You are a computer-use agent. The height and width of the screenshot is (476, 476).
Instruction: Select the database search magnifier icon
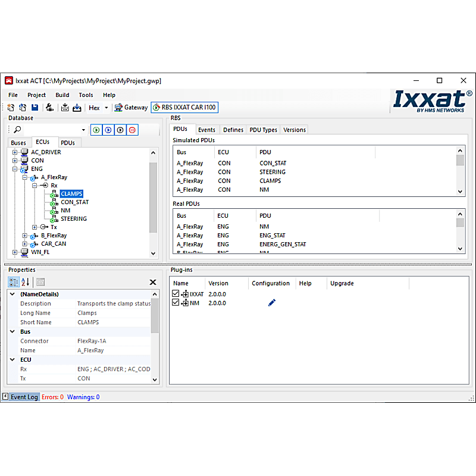pos(17,129)
